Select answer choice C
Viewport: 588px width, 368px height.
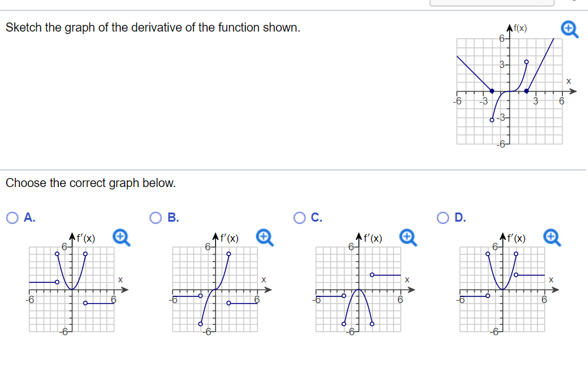click(x=299, y=218)
